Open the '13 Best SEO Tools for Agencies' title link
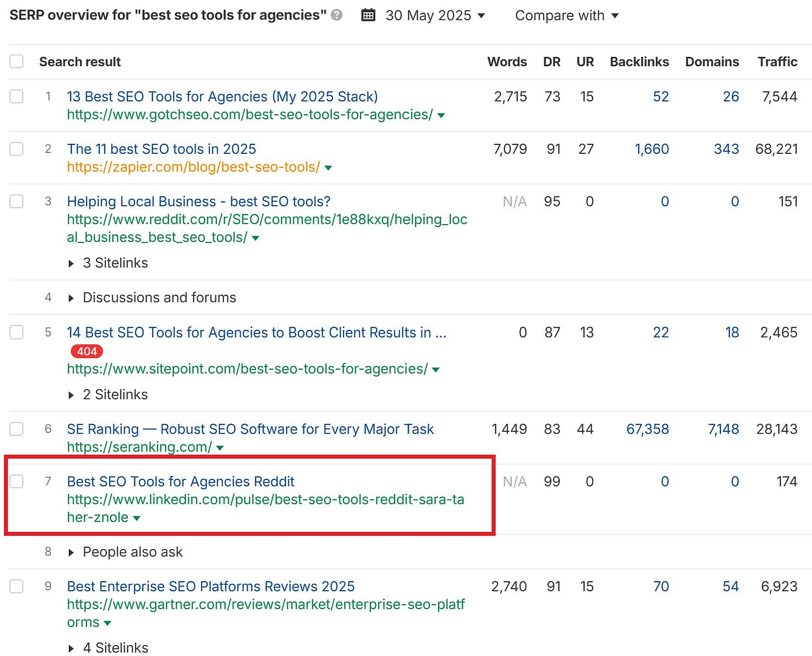 [223, 96]
